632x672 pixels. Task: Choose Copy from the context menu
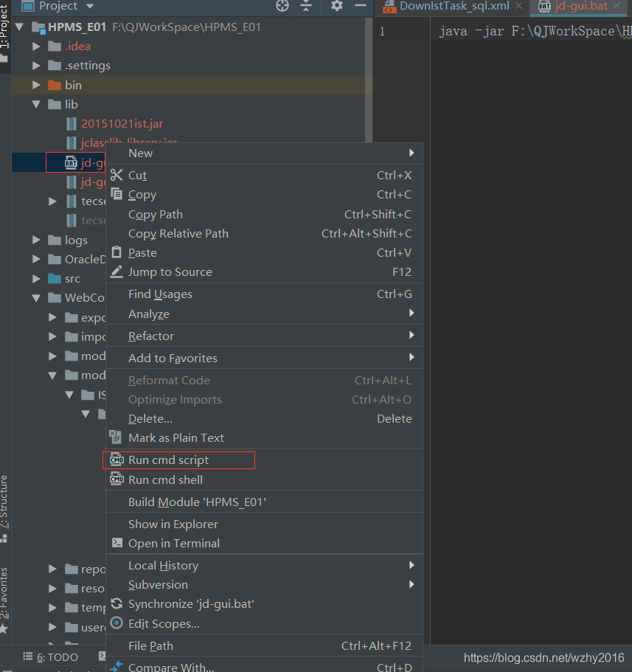[x=264, y=195]
